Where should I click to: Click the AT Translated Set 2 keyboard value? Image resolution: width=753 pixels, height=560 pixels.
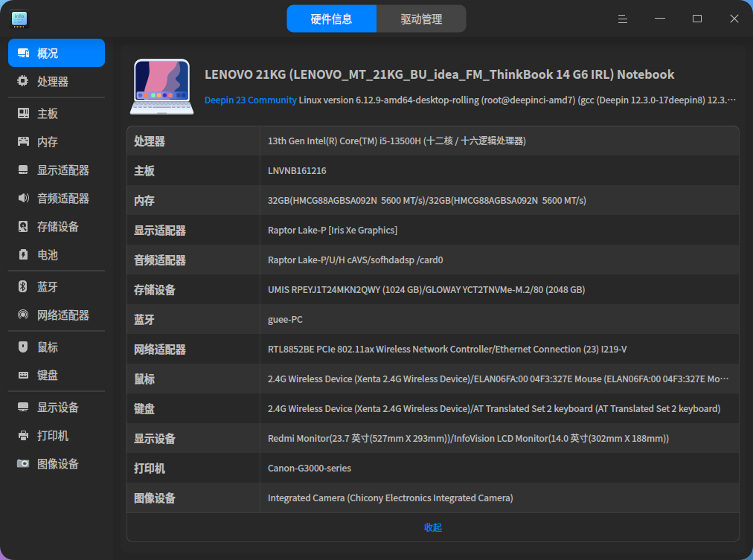(x=494, y=408)
